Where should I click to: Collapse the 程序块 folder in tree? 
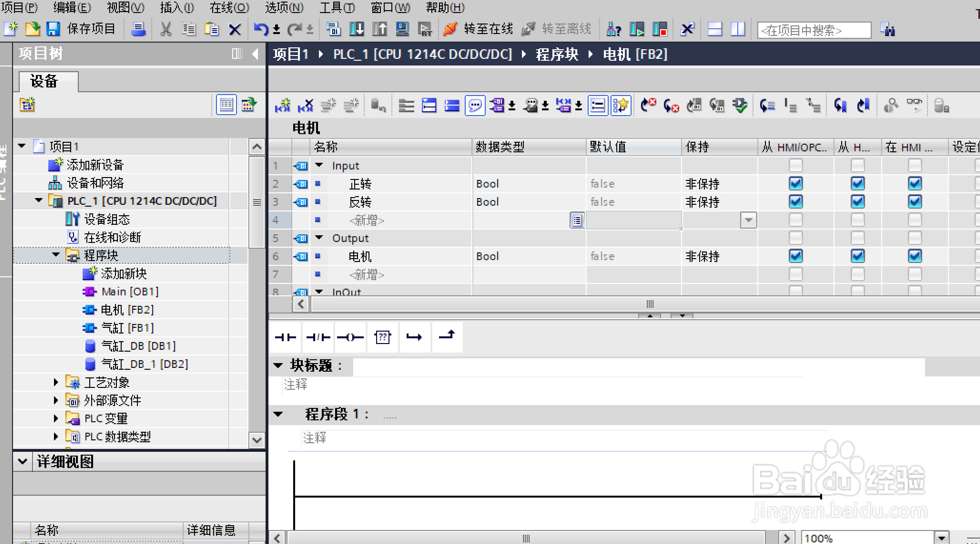pos(56,255)
